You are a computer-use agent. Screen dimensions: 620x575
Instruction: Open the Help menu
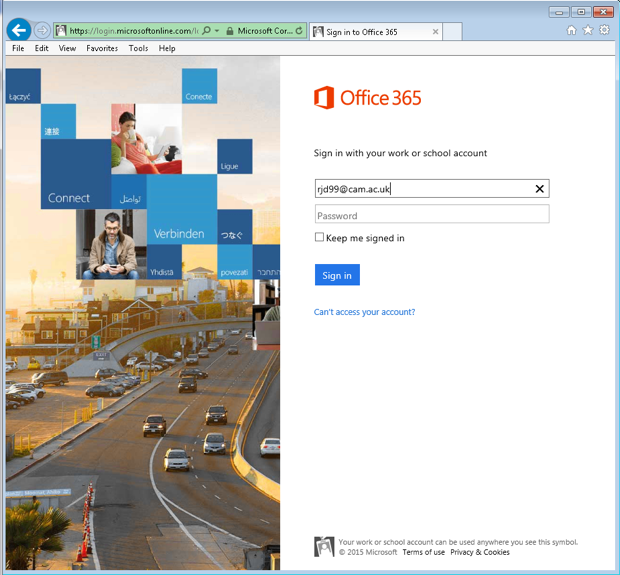(167, 48)
